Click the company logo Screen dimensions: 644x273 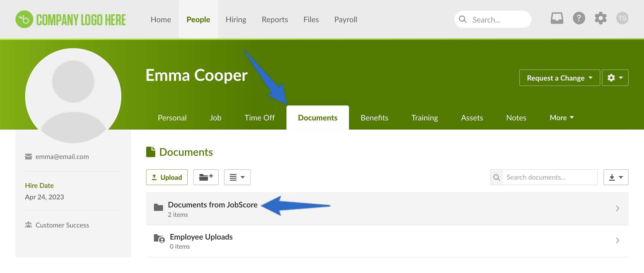click(x=71, y=19)
